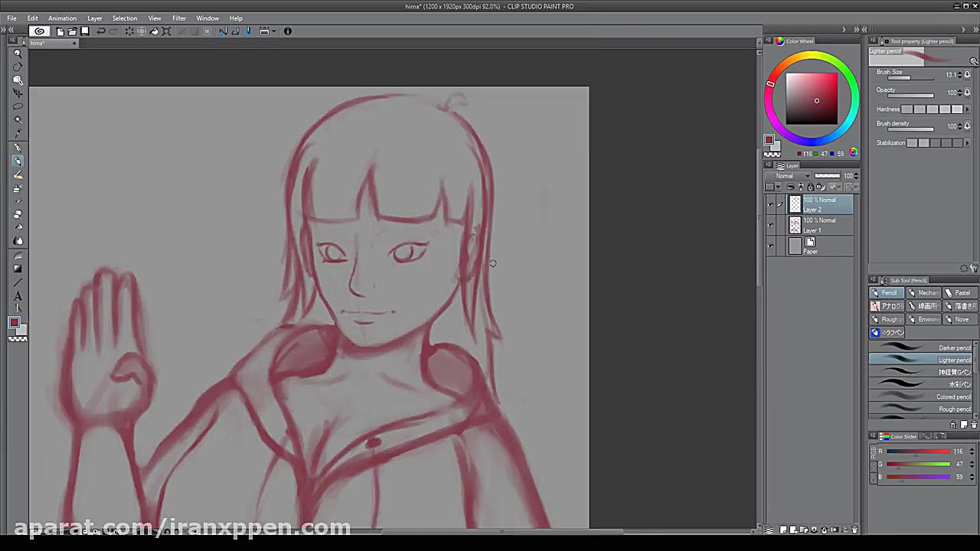Screen dimensions: 980x551
Task: Select the Rotate view tool
Action: [x=18, y=67]
